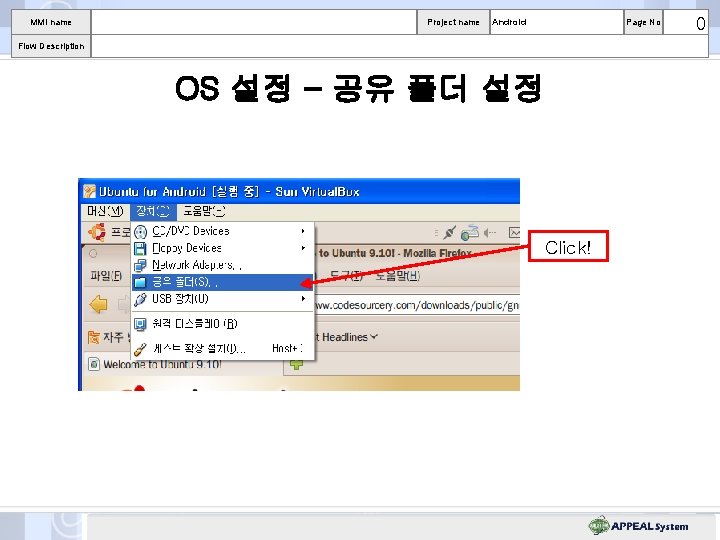Open Firefox 도구(T) menu
Viewport: 720px width, 540px height.
(x=346, y=276)
